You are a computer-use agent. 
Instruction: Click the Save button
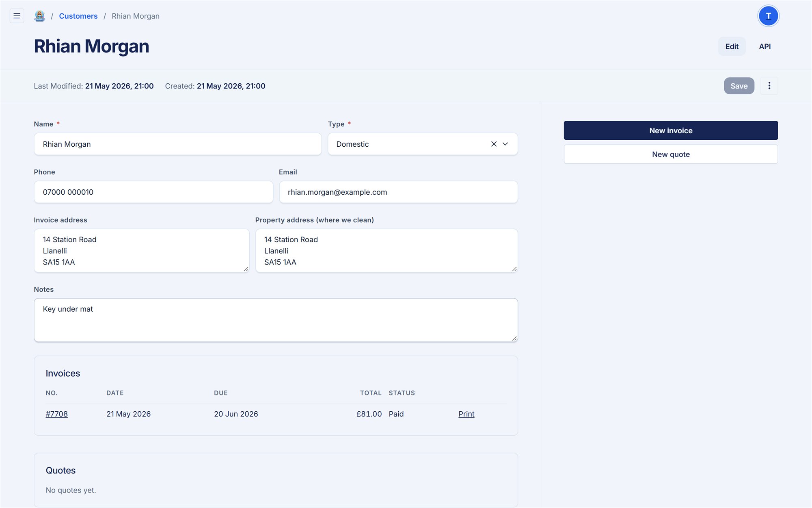739,86
